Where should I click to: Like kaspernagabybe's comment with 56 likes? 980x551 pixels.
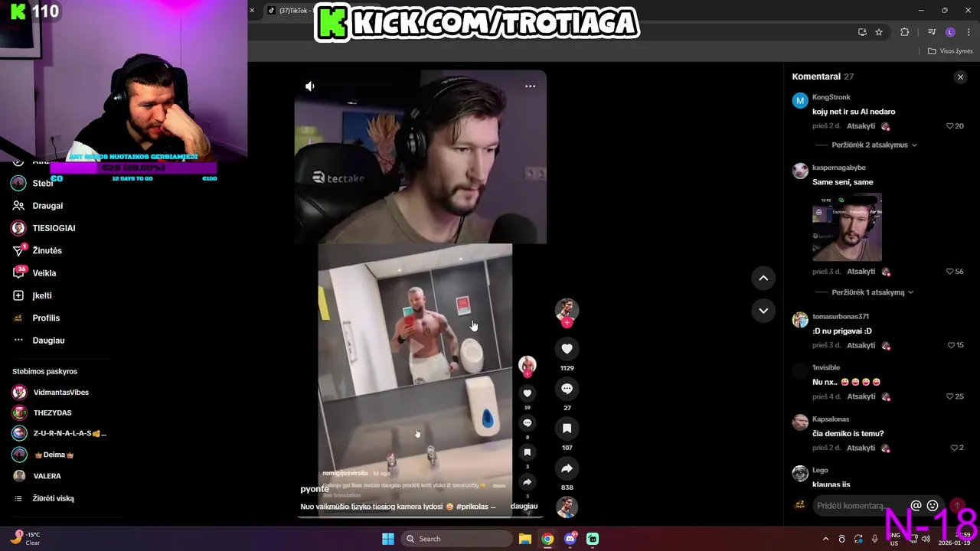pos(950,272)
